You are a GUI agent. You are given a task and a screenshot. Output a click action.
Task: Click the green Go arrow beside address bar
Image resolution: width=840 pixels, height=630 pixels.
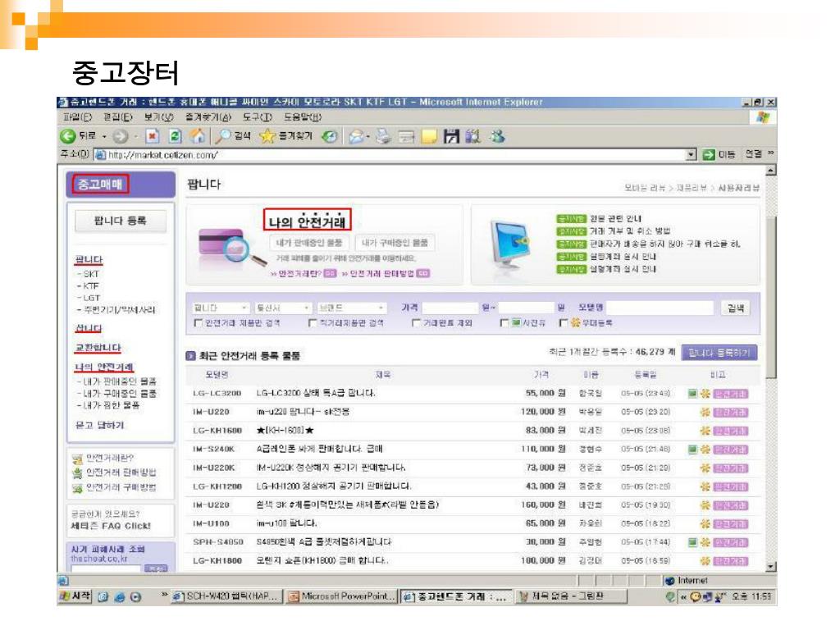tap(709, 155)
